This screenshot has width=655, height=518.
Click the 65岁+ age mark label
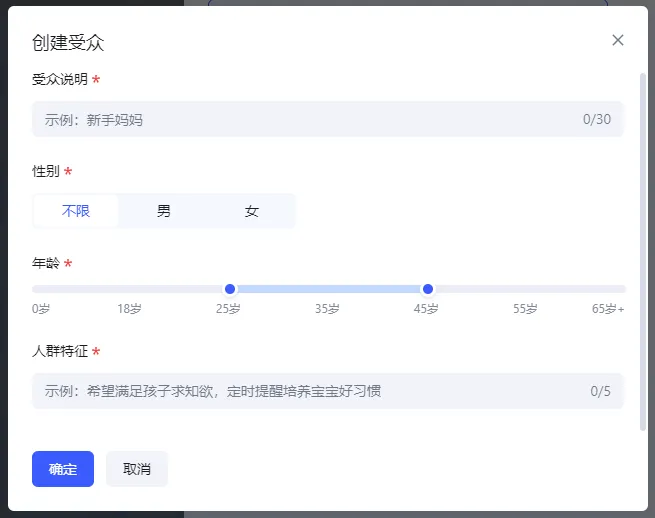click(608, 309)
